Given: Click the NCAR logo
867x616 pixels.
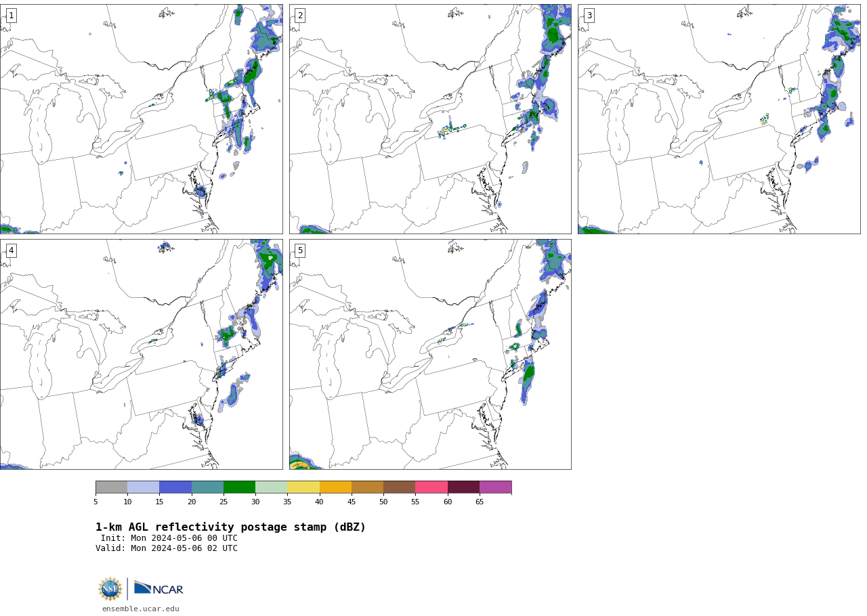Looking at the screenshot, I should tap(158, 589).
